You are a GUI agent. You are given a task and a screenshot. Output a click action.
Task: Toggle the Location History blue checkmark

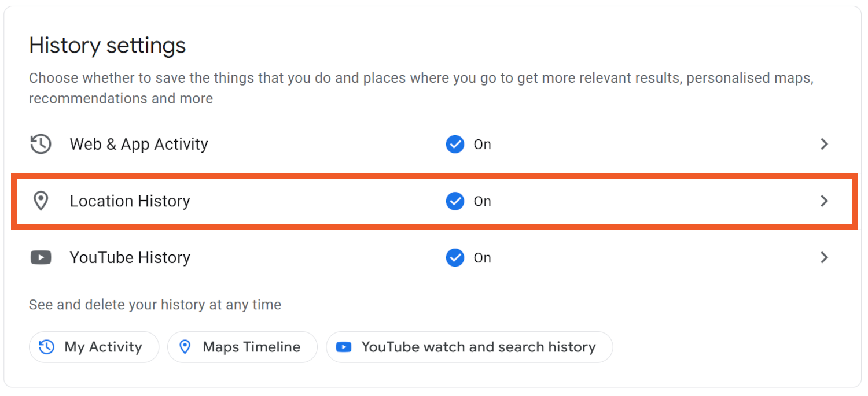pyautogui.click(x=455, y=201)
